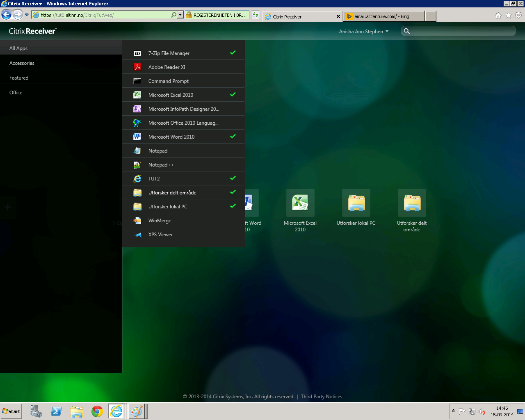This screenshot has width=525, height=420.
Task: Launch Utforsker delt område desktop tile
Action: 412,203
